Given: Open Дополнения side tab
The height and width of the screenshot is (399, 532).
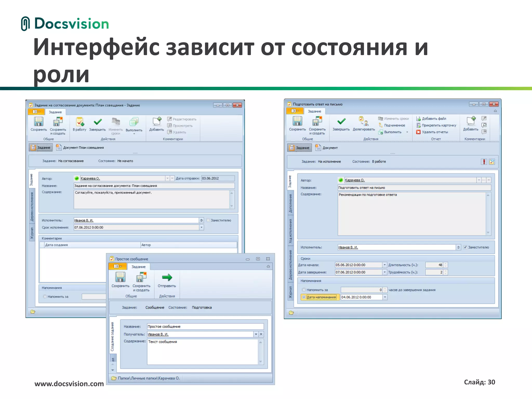Looking at the screenshot, I should point(290,203).
